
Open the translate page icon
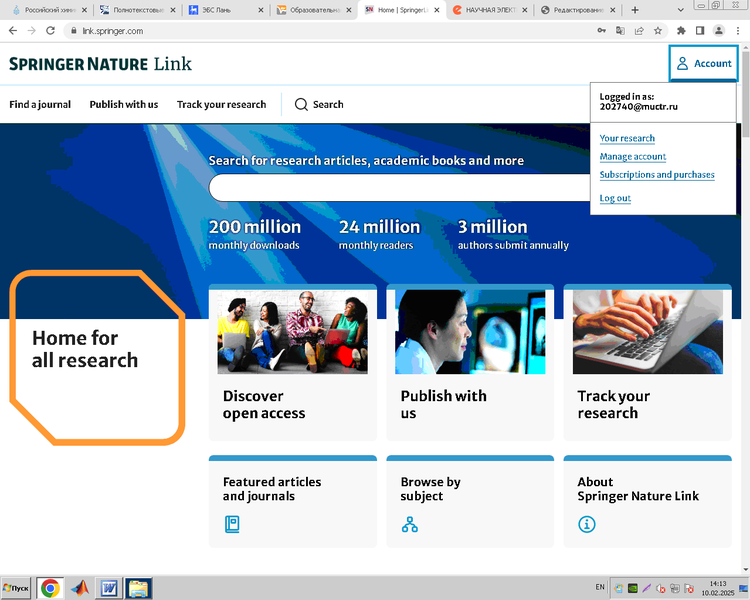pyautogui.click(x=620, y=31)
